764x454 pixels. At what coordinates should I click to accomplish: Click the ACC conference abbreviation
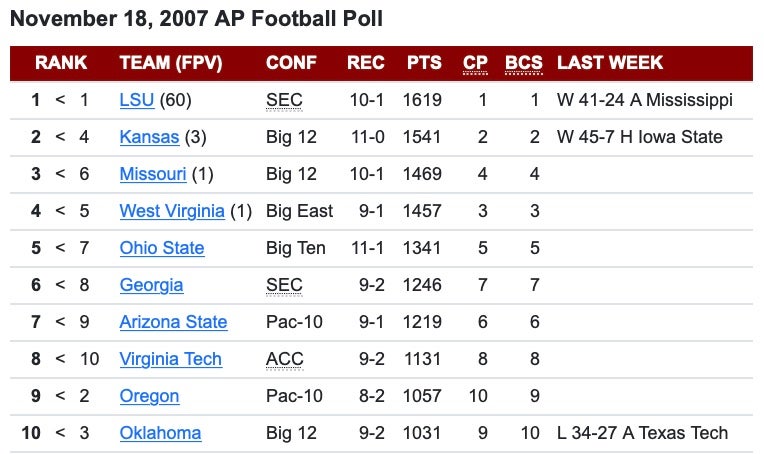285,359
